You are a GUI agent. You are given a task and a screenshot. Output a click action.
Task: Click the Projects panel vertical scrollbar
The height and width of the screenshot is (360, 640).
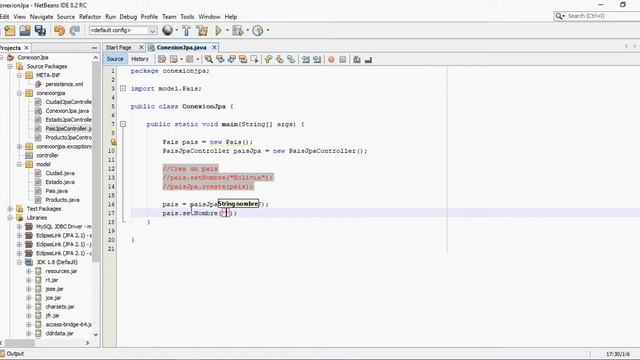tap(96, 161)
